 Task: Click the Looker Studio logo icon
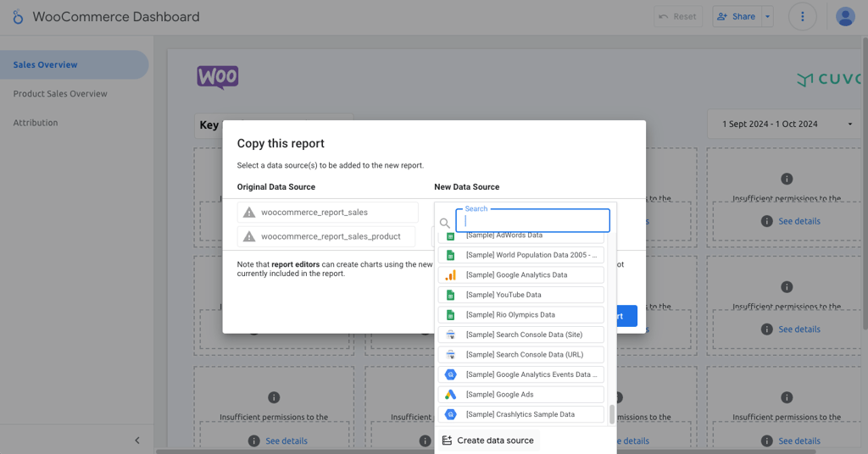18,17
